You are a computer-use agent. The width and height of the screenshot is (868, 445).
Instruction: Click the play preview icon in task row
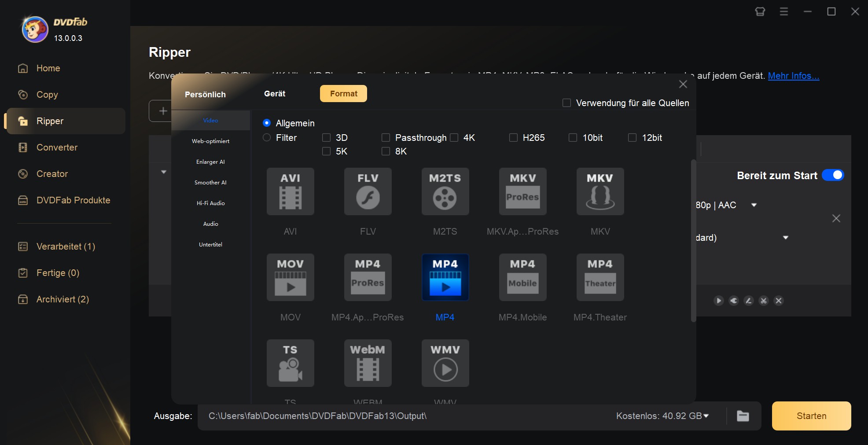pos(719,301)
